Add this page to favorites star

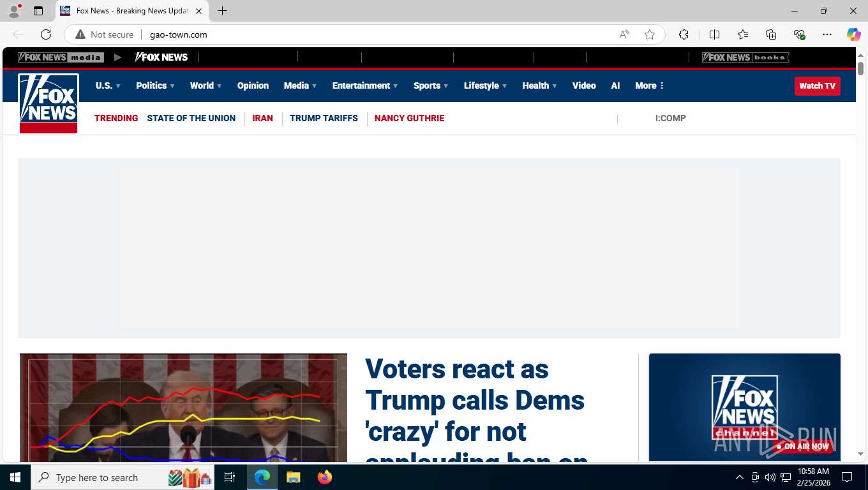click(x=650, y=34)
